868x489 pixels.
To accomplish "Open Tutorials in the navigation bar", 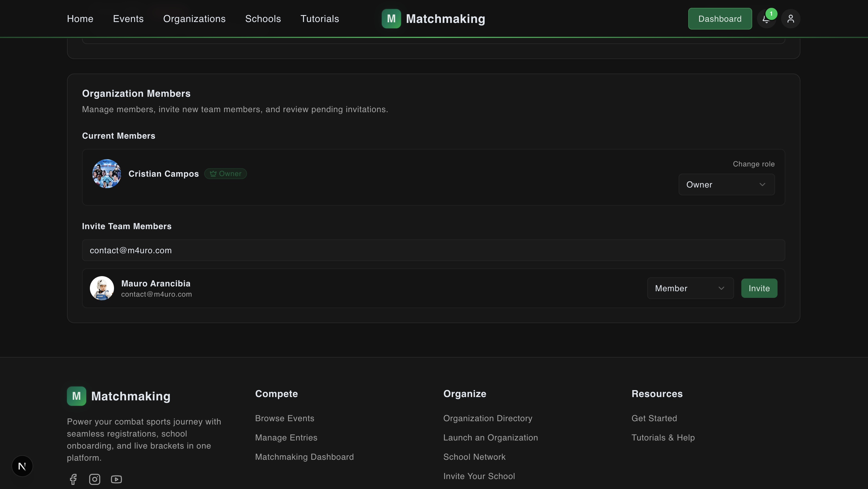I will click(x=319, y=19).
